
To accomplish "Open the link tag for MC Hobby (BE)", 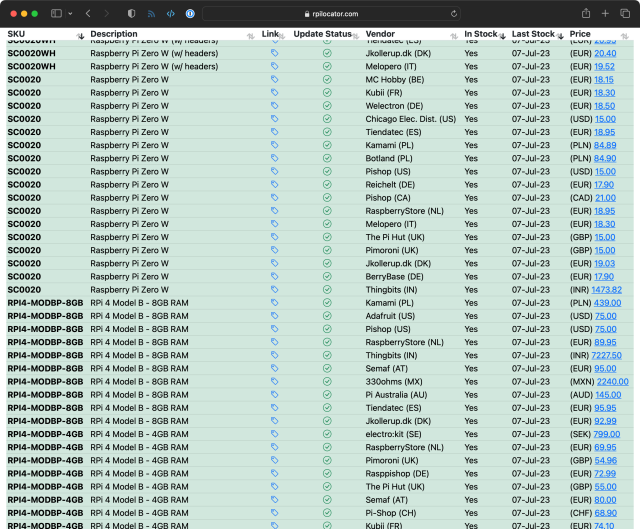I will [x=275, y=80].
